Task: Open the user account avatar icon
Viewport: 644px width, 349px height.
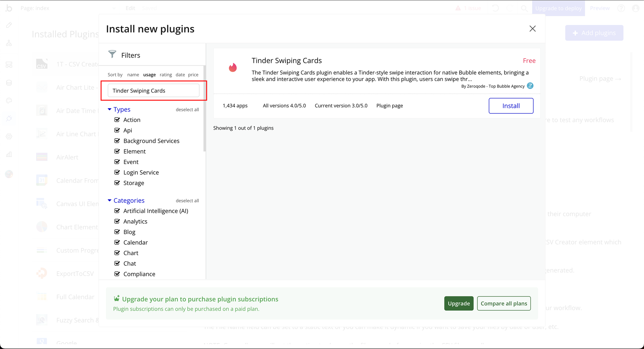Action: (636, 8)
